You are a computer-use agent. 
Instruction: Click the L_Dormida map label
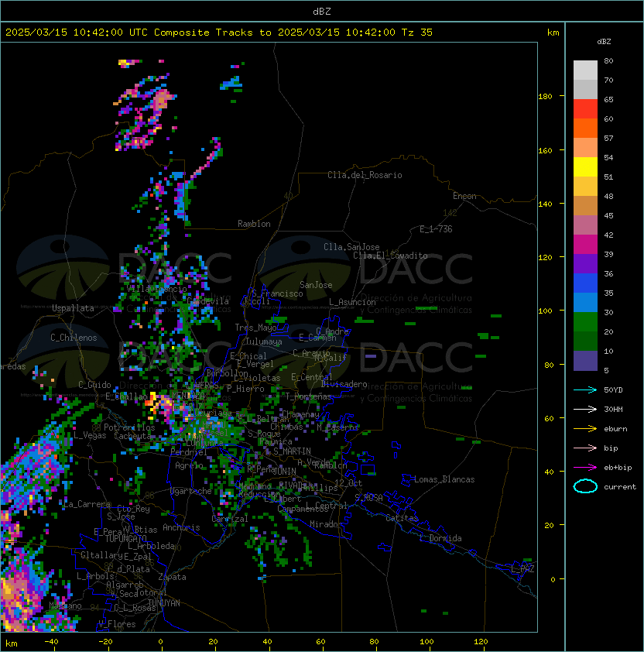(440, 538)
